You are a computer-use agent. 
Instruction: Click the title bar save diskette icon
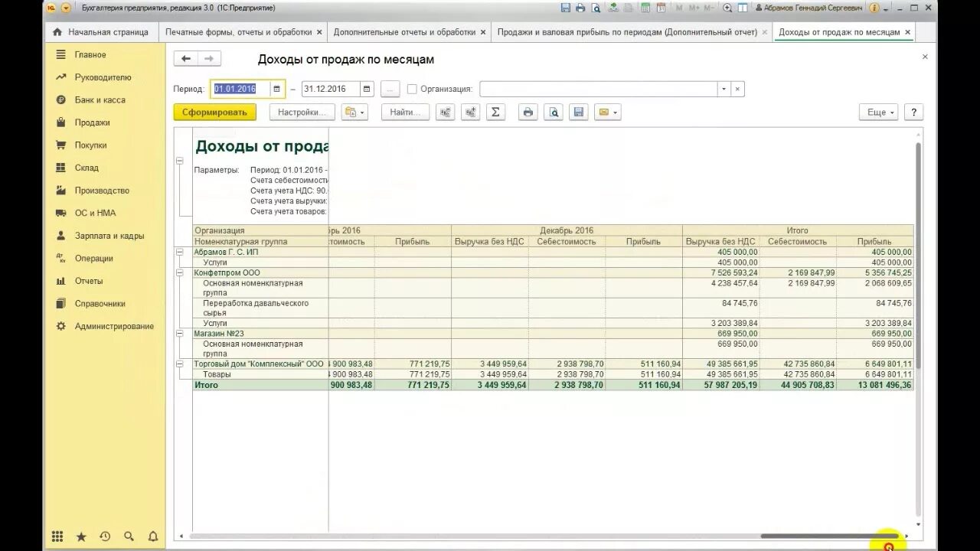(x=566, y=8)
